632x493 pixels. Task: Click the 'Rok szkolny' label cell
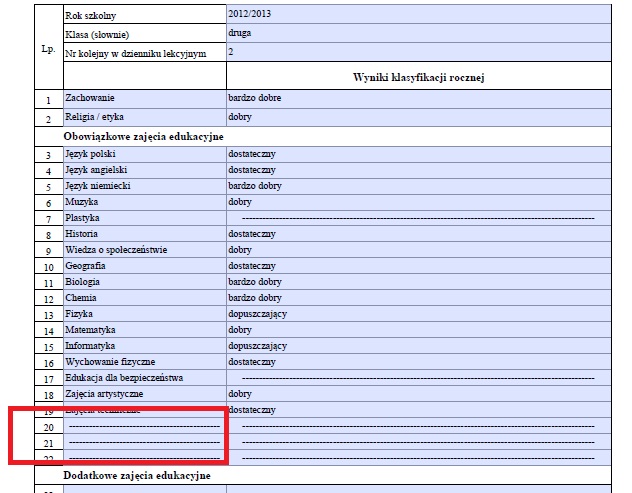145,15
